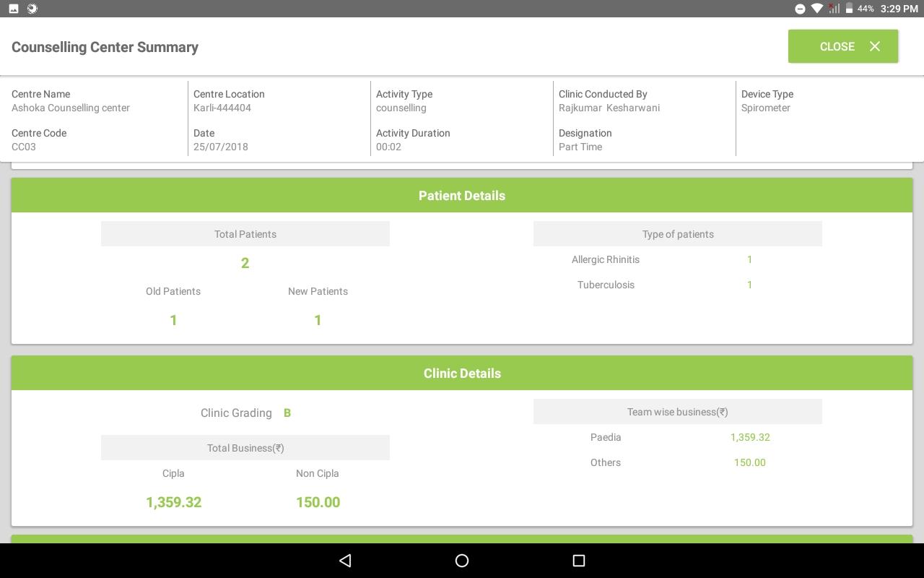This screenshot has height=578, width=924.
Task: Click the Old Patients label
Action: [x=173, y=291]
